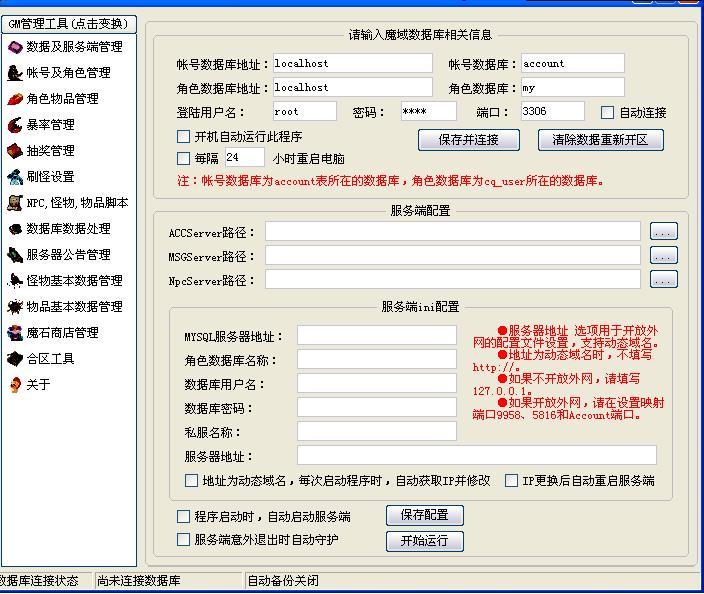Click the 魔石商店管理 sidebar icon

(x=15, y=333)
